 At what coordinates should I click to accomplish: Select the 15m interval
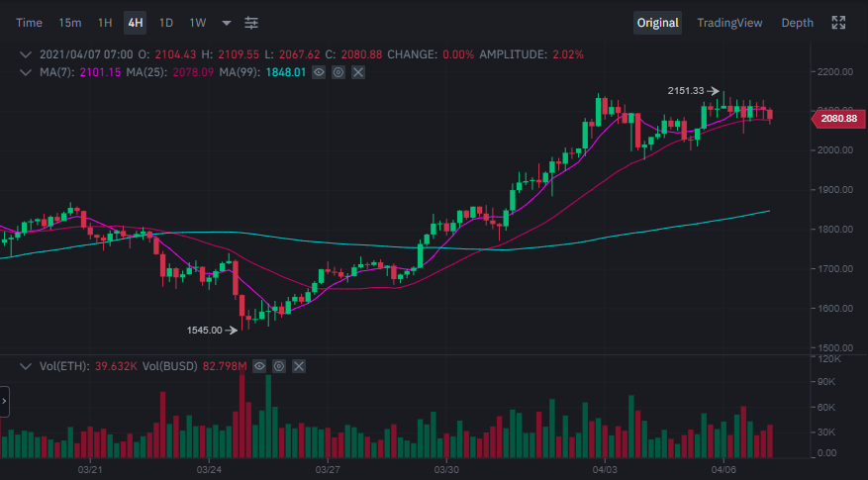point(70,23)
